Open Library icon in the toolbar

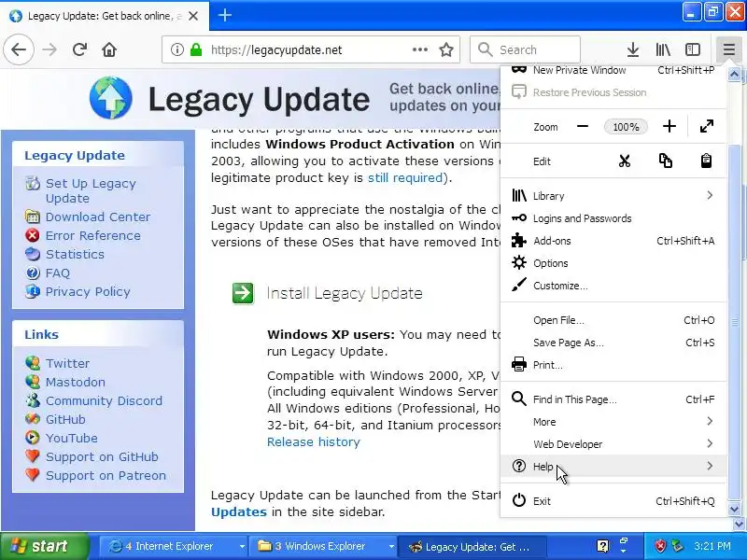[663, 49]
